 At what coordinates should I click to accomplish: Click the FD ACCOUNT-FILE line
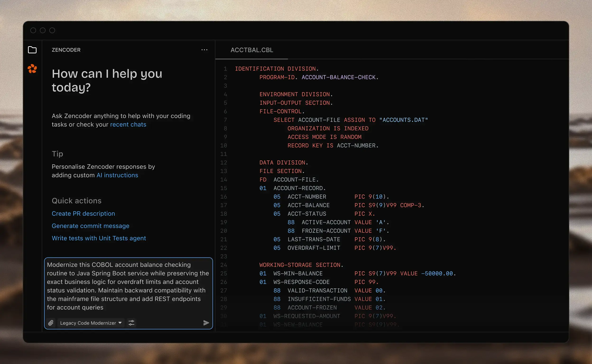pos(289,180)
